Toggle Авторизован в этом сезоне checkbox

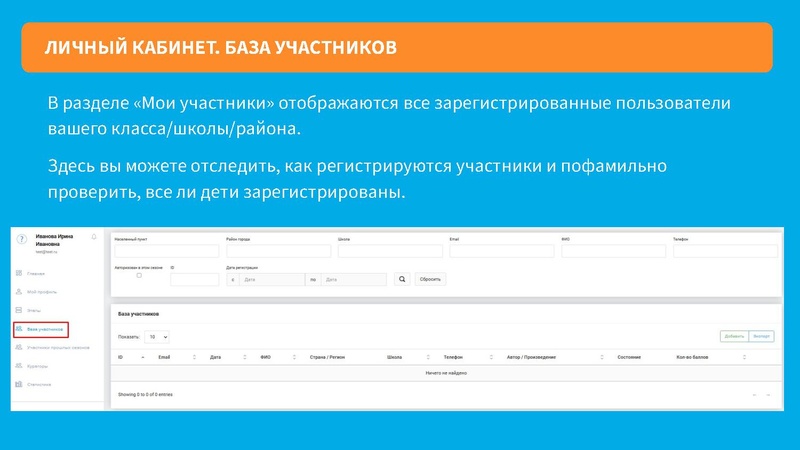tap(139, 276)
